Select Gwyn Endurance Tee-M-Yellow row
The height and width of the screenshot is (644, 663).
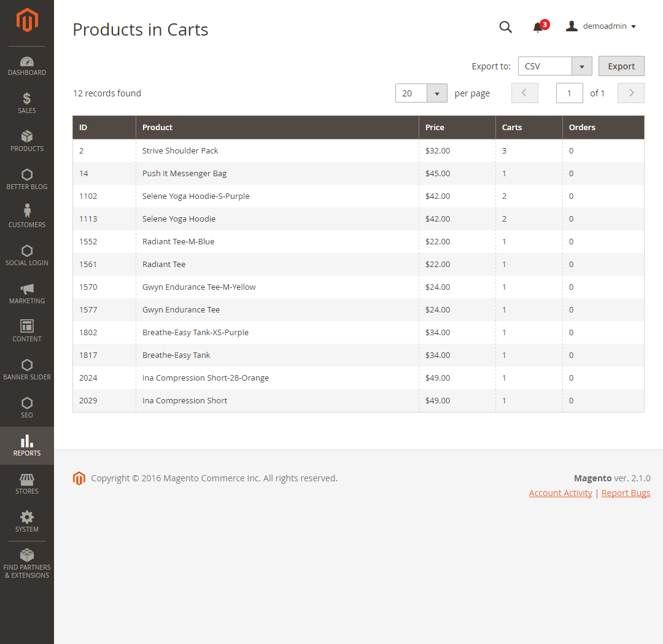point(359,287)
